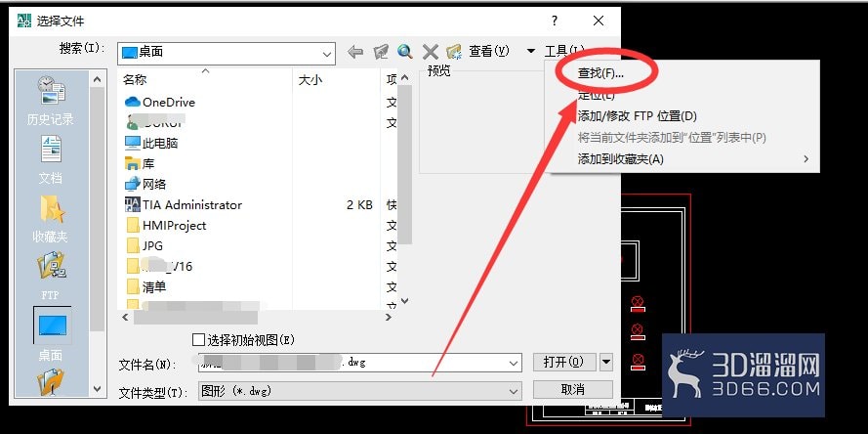Open the 收藏夹 Favorites place icon
This screenshot has width=868, height=434.
pyautogui.click(x=53, y=209)
